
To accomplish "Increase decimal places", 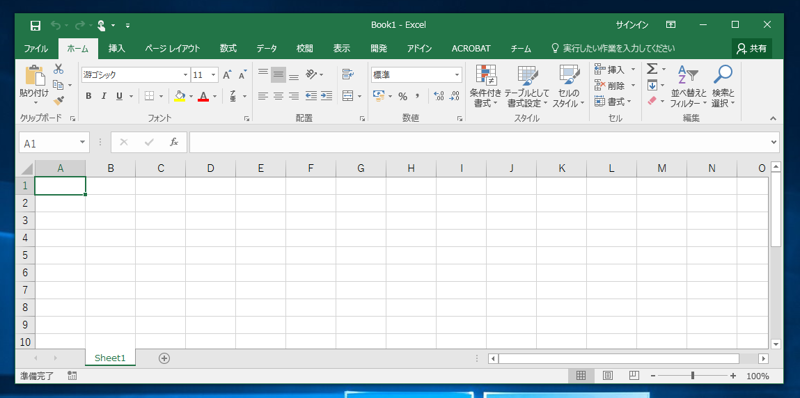I will [438, 96].
